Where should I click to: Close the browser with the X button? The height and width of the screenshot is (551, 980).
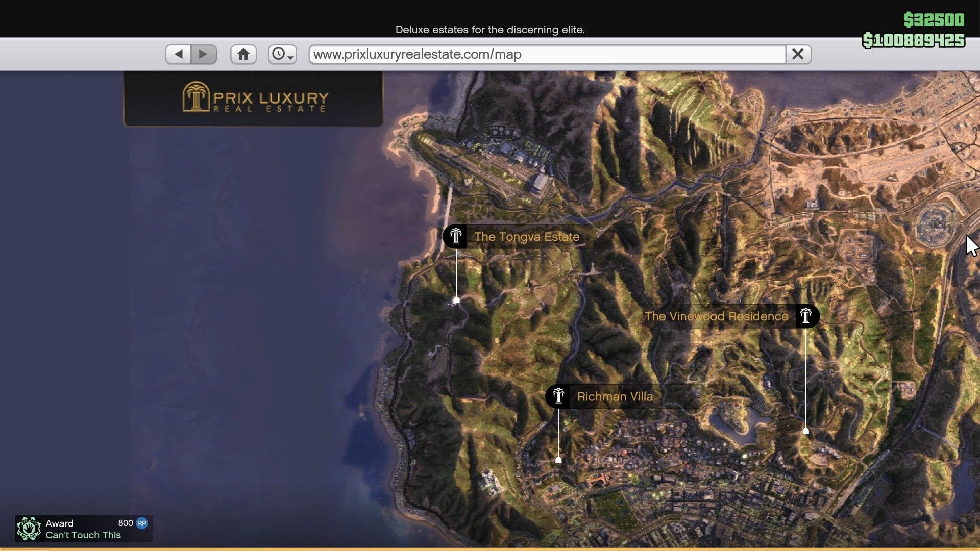799,54
